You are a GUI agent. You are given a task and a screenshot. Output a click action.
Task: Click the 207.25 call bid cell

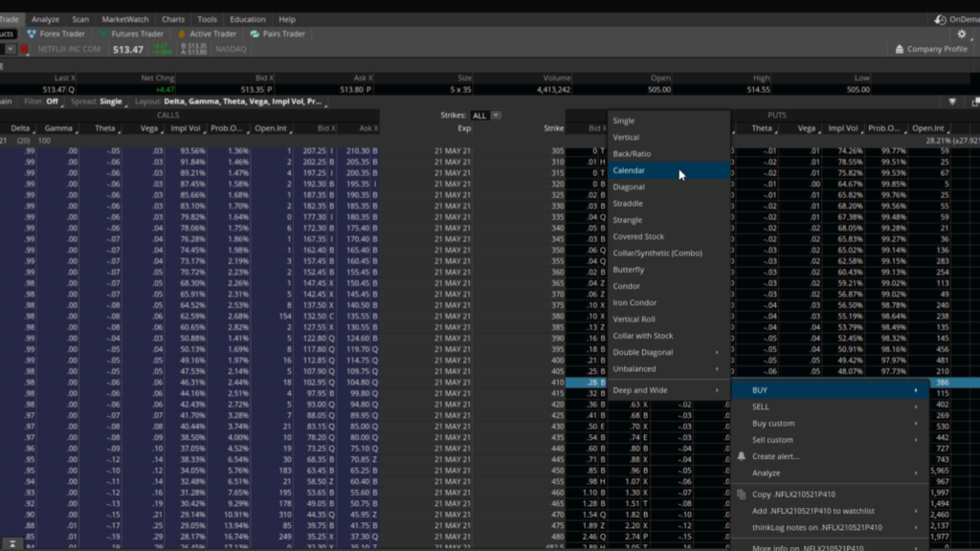point(318,150)
